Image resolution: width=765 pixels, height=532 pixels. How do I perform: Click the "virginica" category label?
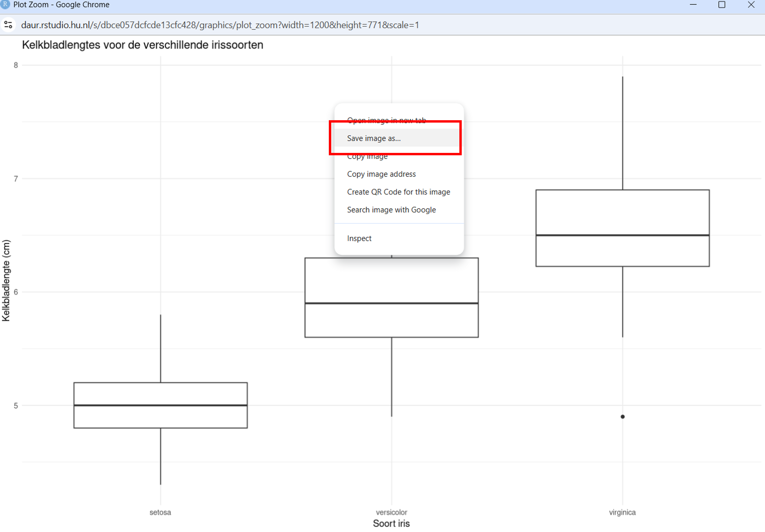click(x=622, y=512)
